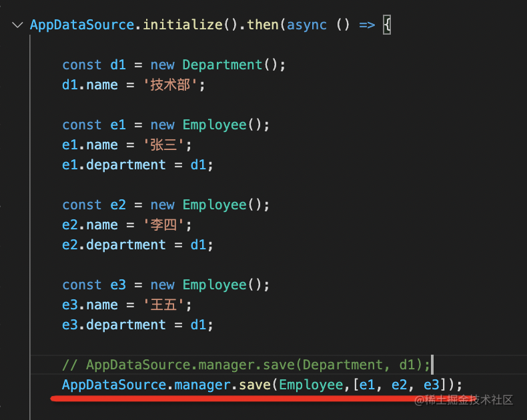
Task: Click the line 'e1.department = d1;'
Action: (x=137, y=165)
